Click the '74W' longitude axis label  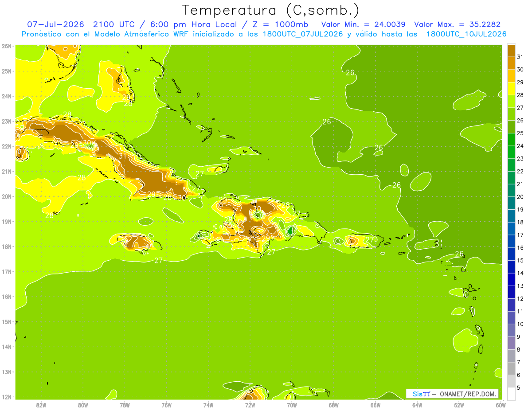(208, 405)
